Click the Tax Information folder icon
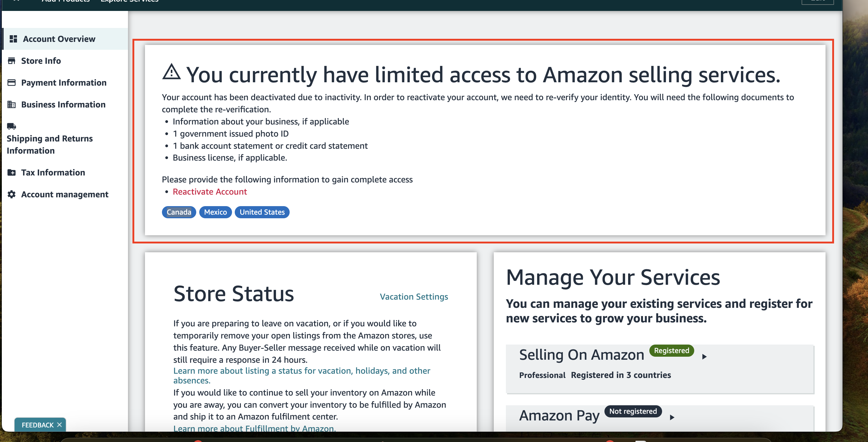 [12, 172]
